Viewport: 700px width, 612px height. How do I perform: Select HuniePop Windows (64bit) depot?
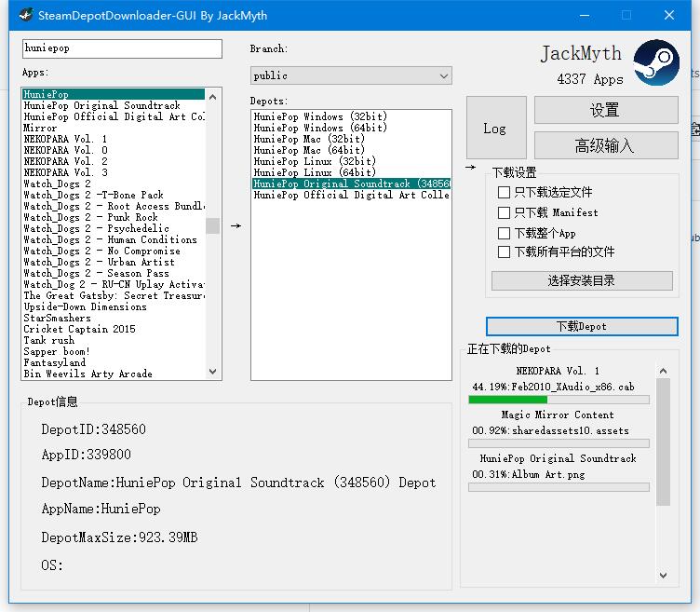pos(351,128)
